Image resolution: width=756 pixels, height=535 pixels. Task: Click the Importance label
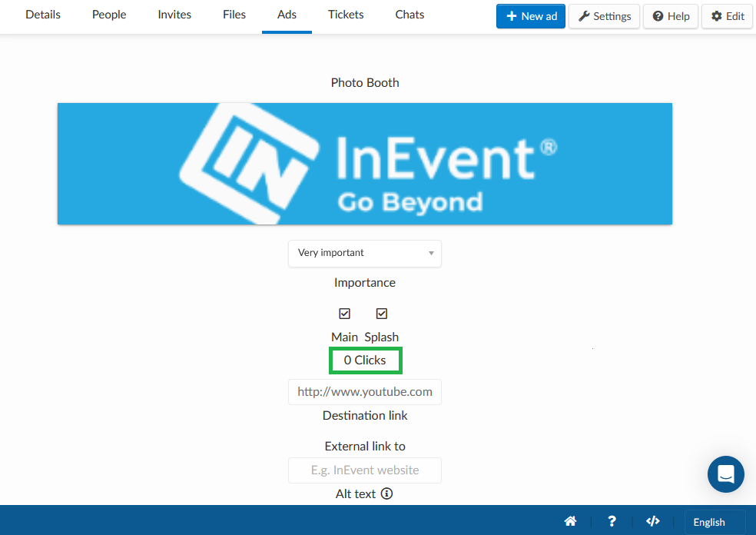pos(365,283)
